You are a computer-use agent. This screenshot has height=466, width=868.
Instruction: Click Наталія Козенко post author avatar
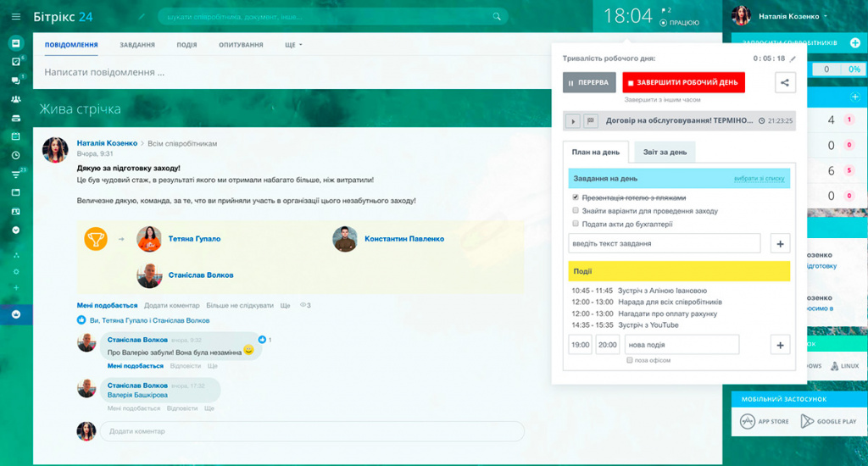coord(55,150)
